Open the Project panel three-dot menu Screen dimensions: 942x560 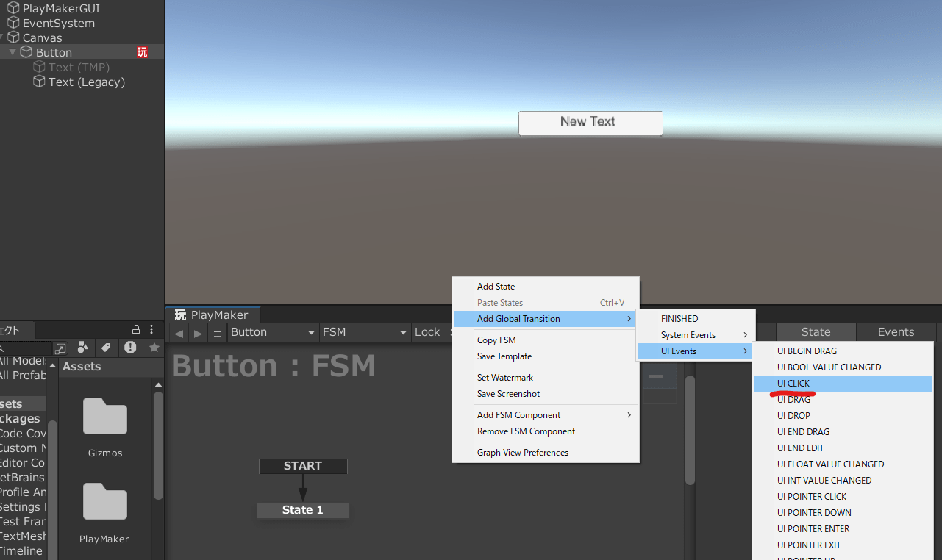pyautogui.click(x=151, y=329)
